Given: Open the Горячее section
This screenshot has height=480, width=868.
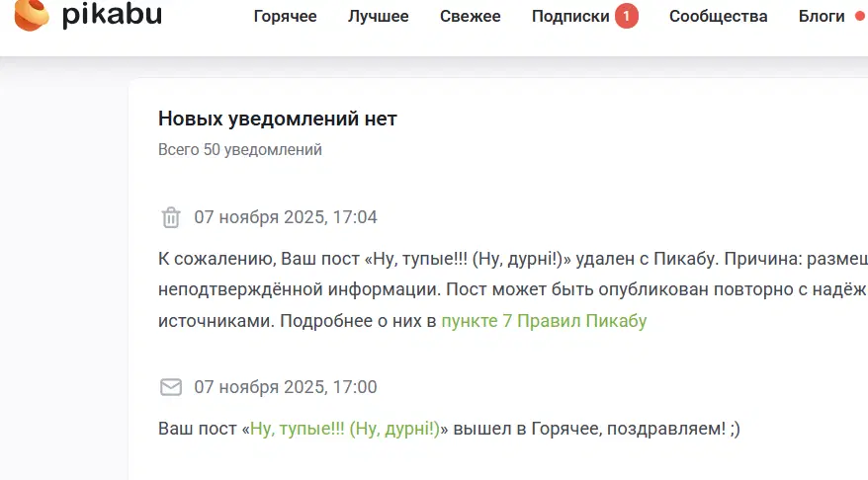Looking at the screenshot, I should coord(286,17).
